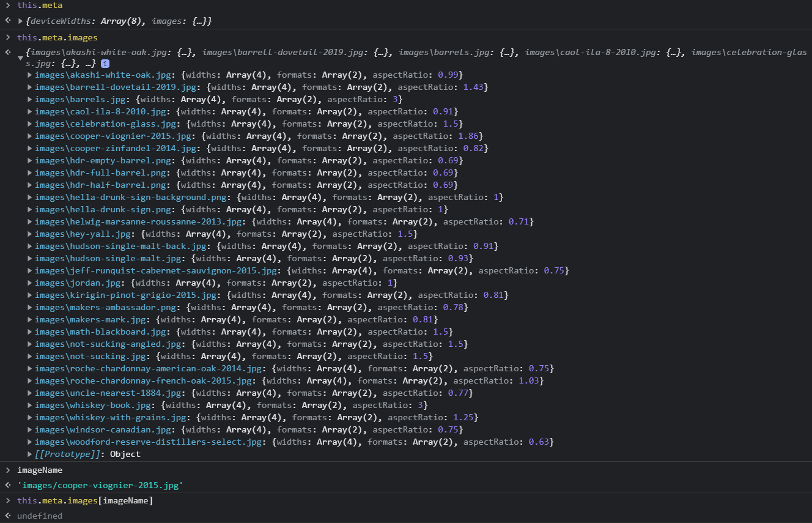
Task: Expand the [[Prototype]] Object entry
Action: click(30, 454)
